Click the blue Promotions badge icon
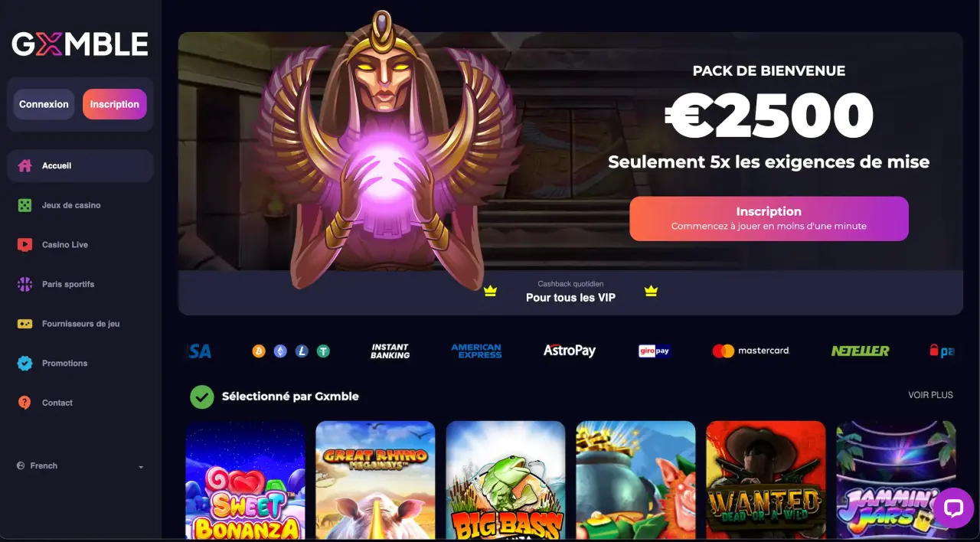This screenshot has width=980, height=542. 24,363
